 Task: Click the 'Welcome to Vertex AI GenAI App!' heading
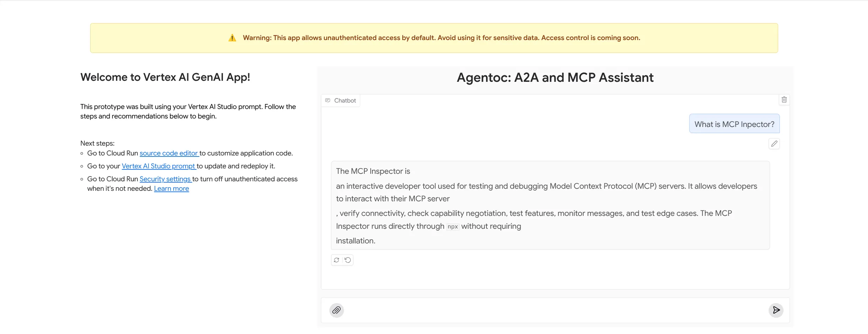coord(165,77)
